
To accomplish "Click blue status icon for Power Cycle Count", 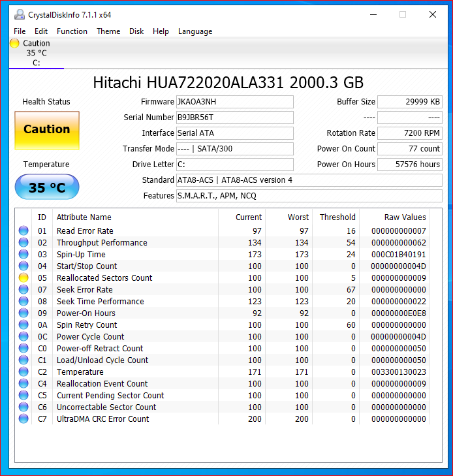I will (23, 336).
